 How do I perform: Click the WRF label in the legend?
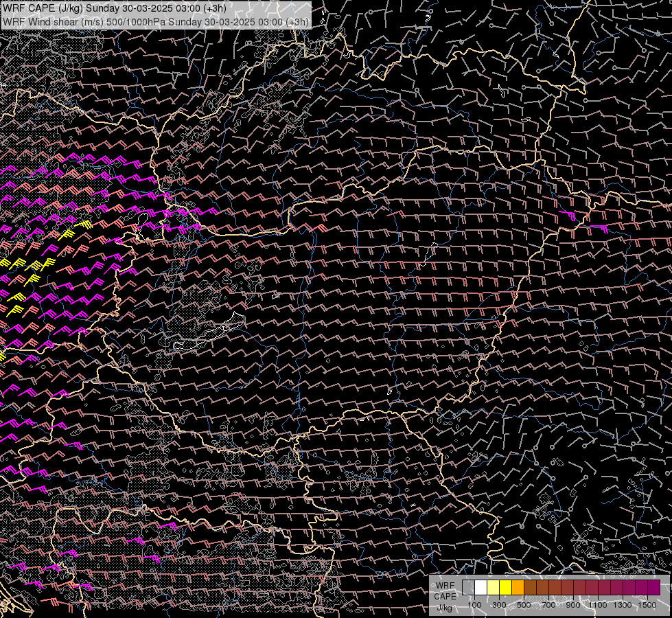tap(445, 586)
